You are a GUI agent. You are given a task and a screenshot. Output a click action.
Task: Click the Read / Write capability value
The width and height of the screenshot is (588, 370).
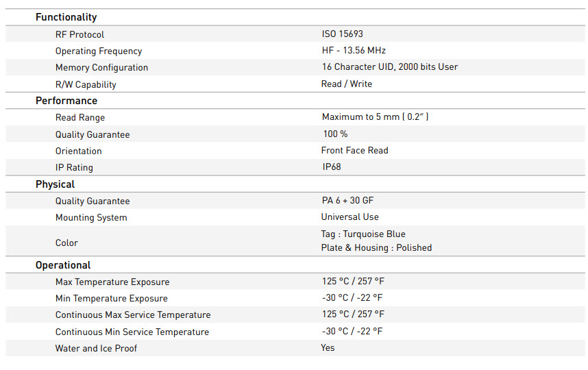347,84
